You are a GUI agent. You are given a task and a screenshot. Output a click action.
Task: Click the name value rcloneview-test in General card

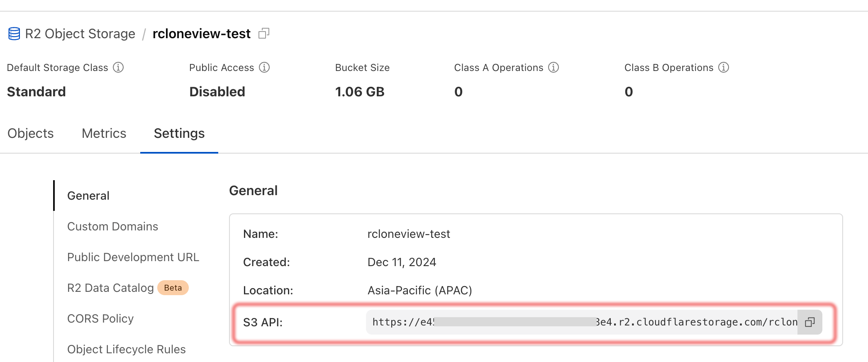coord(409,234)
